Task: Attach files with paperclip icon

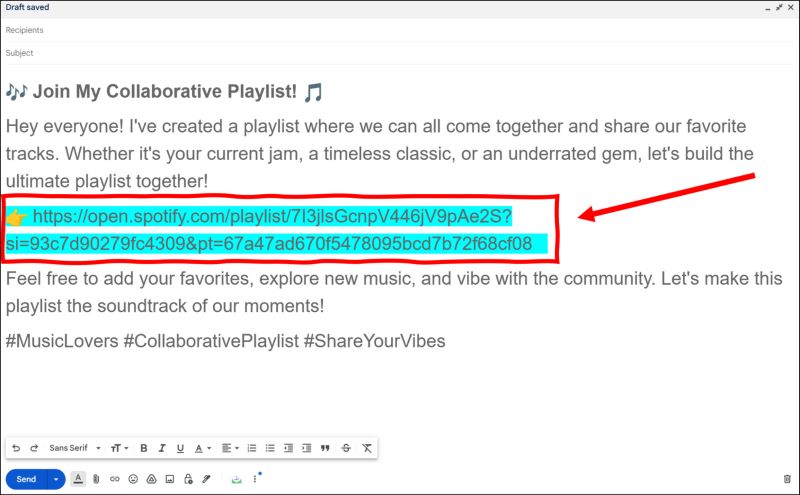Action: click(x=96, y=479)
